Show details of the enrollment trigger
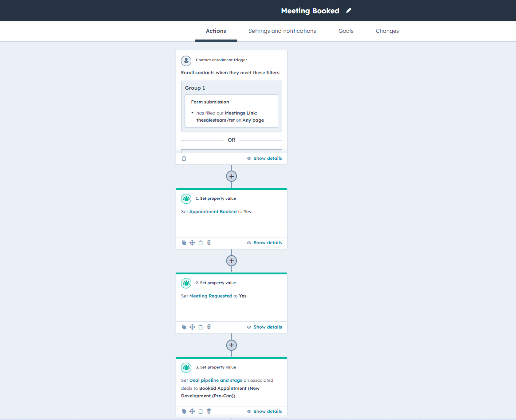 264,158
